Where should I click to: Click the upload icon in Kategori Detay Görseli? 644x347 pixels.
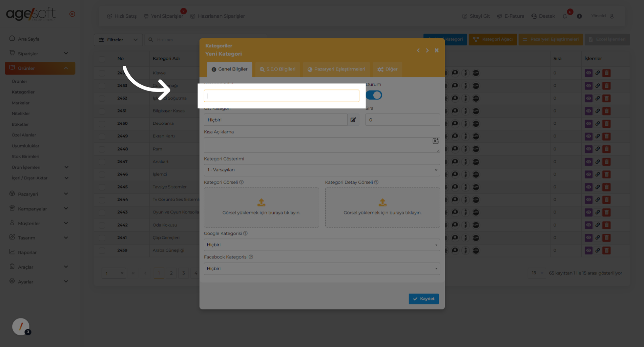(382, 202)
